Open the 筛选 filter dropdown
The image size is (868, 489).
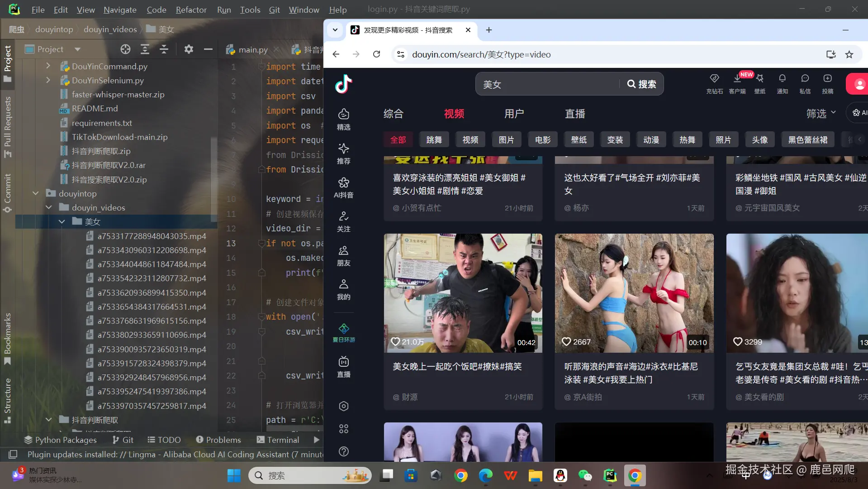[821, 114]
